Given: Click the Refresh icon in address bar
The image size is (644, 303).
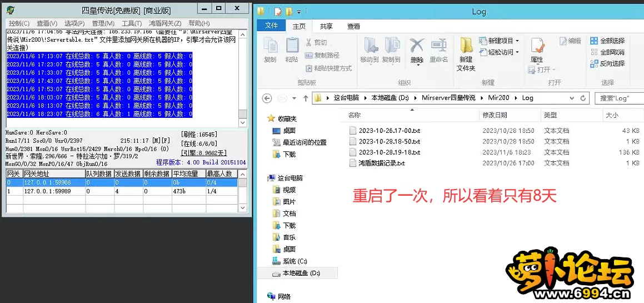Looking at the screenshot, I should tap(583, 98).
